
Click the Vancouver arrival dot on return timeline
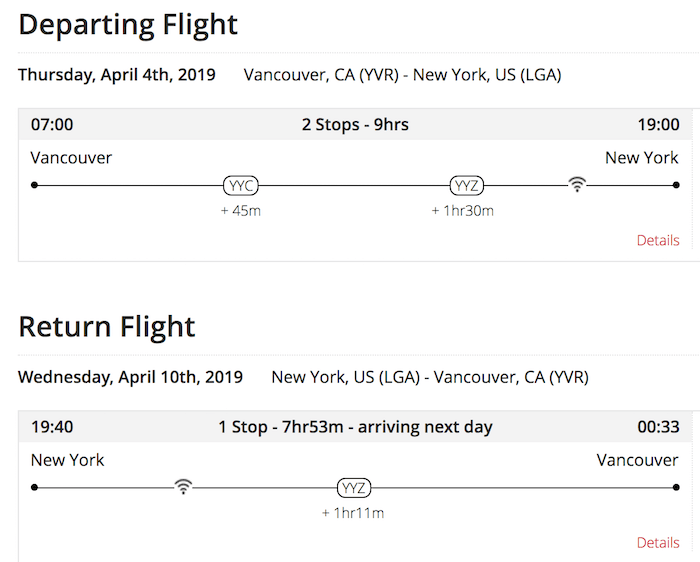(x=676, y=487)
